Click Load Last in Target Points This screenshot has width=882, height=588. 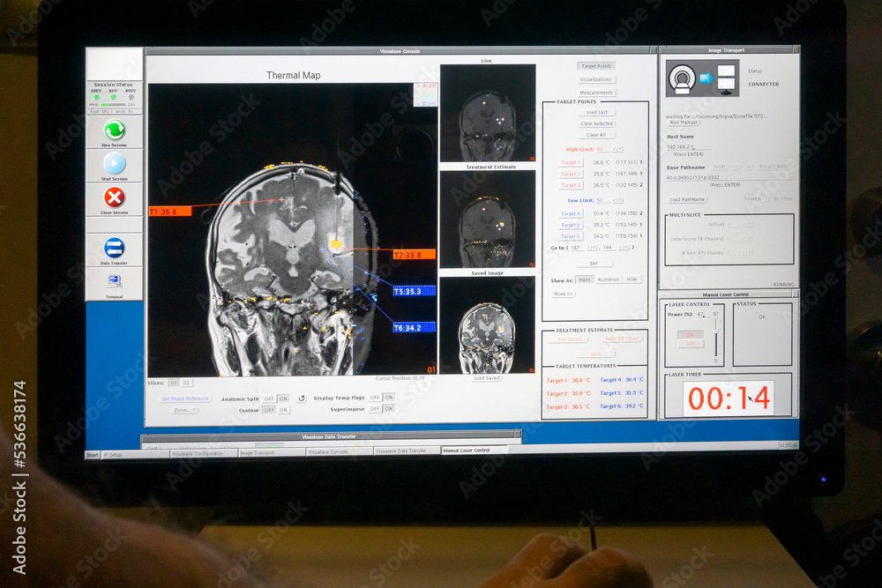(597, 113)
